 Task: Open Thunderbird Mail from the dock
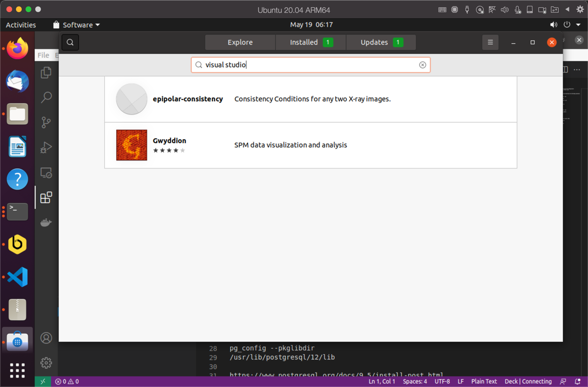[x=17, y=81]
